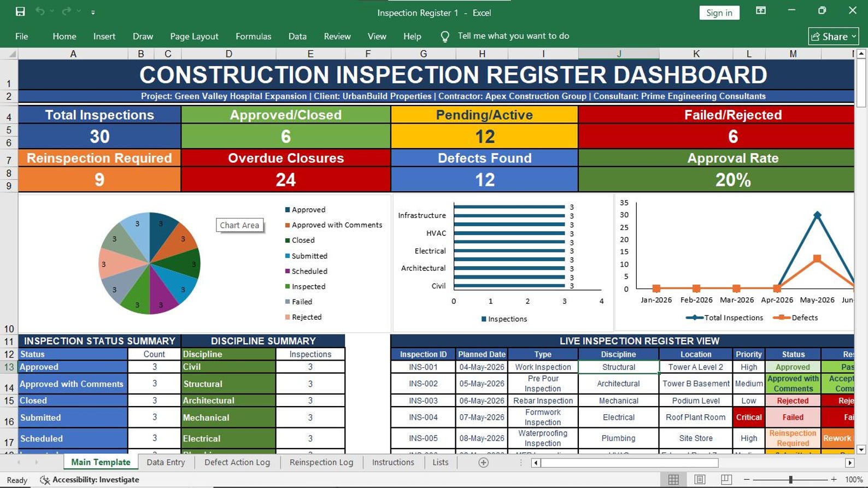
Task: Open Customize Quick Access Toolbar dropdown
Action: (93, 12)
